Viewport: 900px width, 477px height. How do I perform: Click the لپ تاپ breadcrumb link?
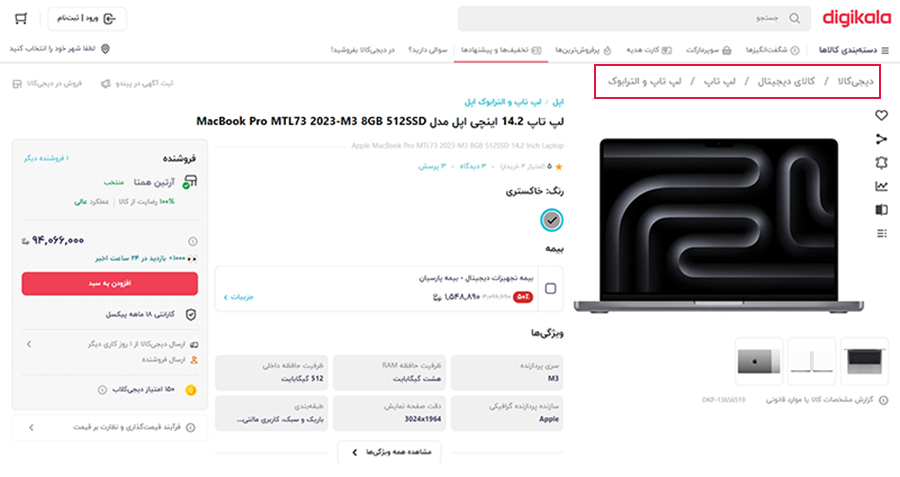[x=720, y=82]
